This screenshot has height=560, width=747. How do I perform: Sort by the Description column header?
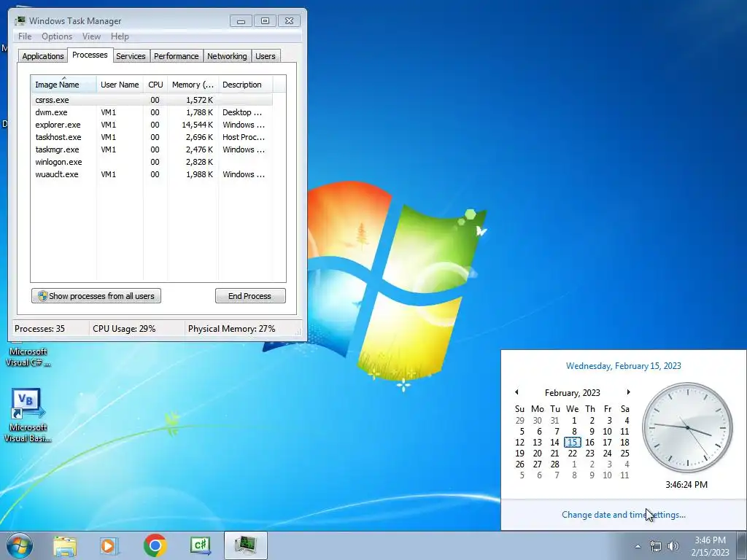tap(245, 85)
